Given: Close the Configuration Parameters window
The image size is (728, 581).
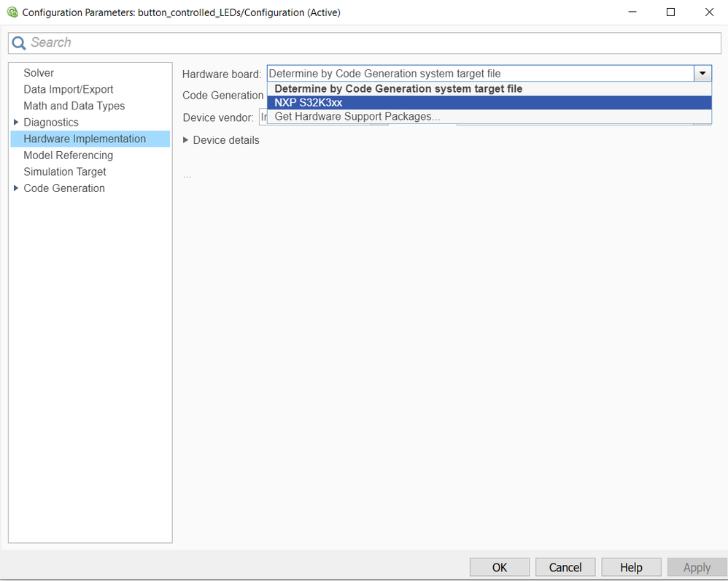Looking at the screenshot, I should pyautogui.click(x=709, y=12).
